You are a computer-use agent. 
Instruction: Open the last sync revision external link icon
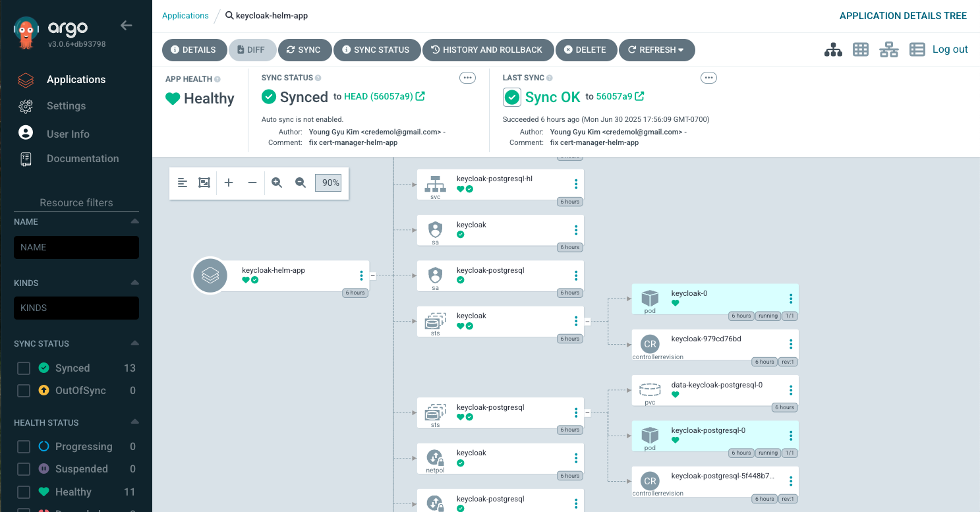coord(640,96)
